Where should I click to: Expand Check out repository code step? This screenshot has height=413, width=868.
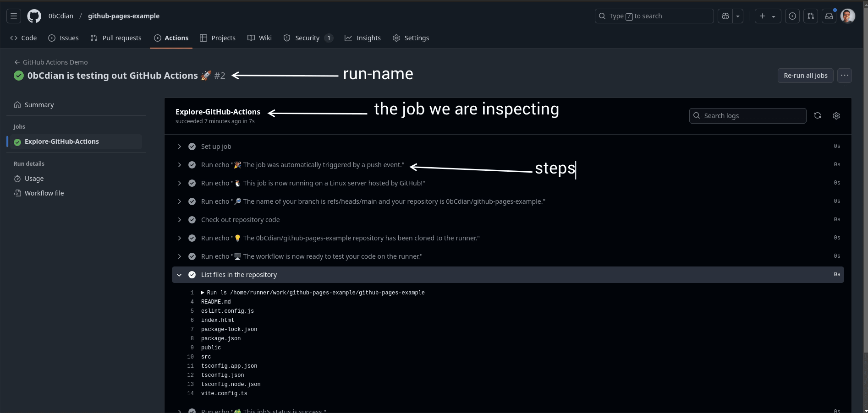508,220
